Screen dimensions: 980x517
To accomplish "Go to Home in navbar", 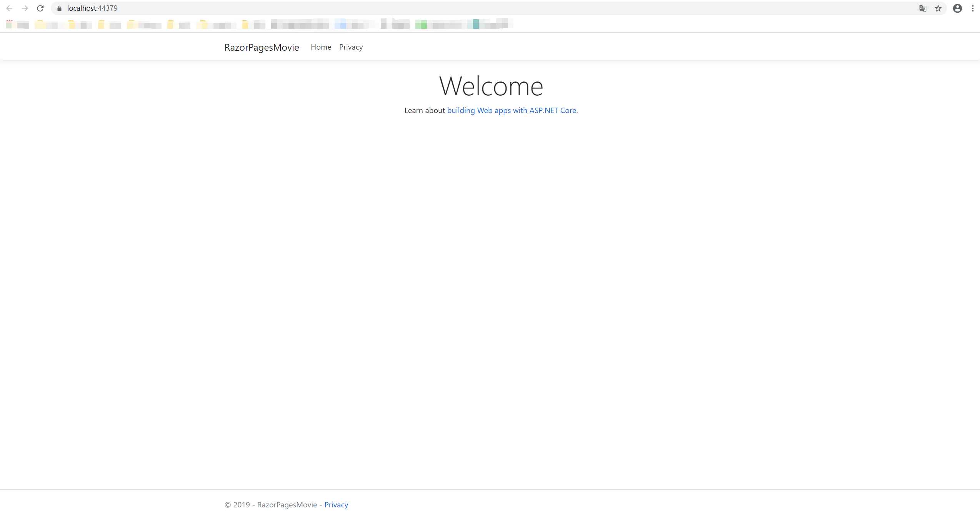I will [321, 47].
